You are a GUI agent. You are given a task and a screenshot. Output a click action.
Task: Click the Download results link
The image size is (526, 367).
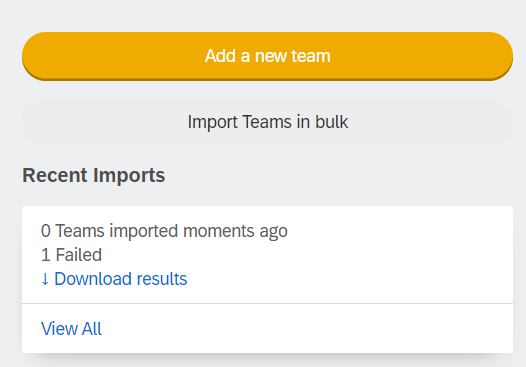coord(114,279)
